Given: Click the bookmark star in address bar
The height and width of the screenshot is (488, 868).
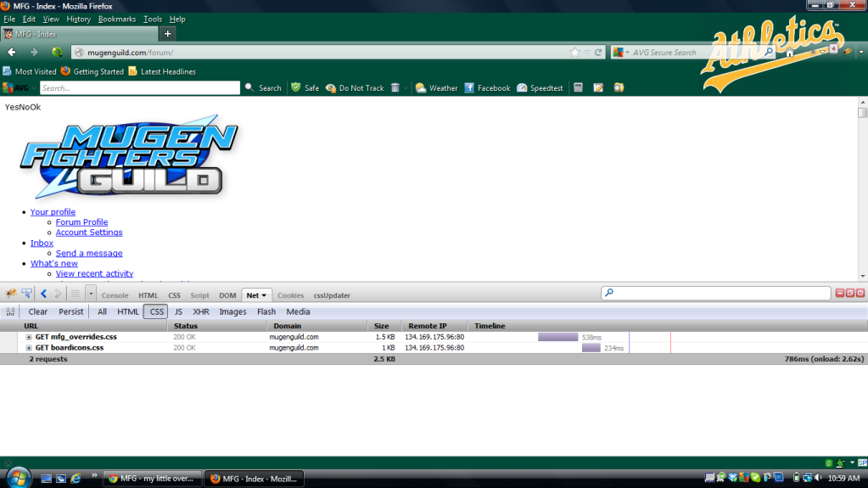Looking at the screenshot, I should point(574,53).
